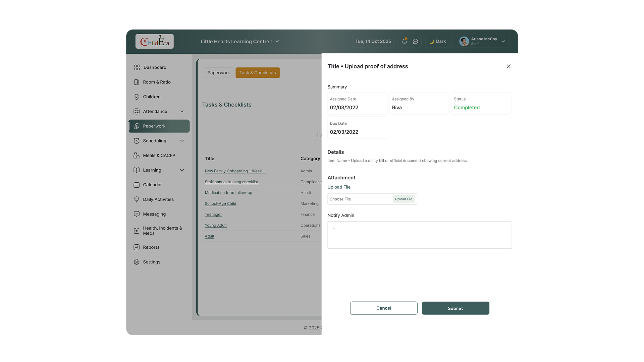Screen dimensions: 644x362
Task: Open the Little Hearts Learning Centre selector
Action: coord(240,42)
